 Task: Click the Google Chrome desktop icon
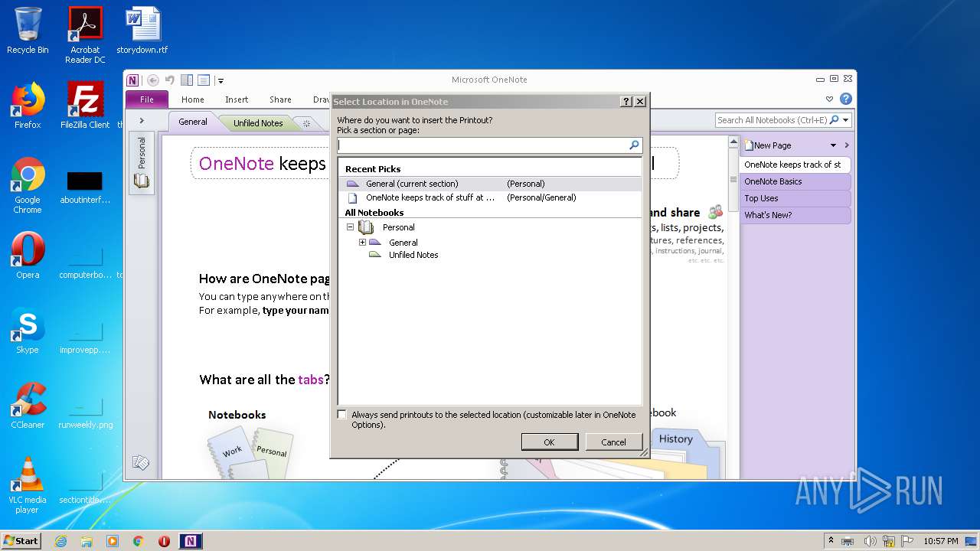tap(28, 185)
